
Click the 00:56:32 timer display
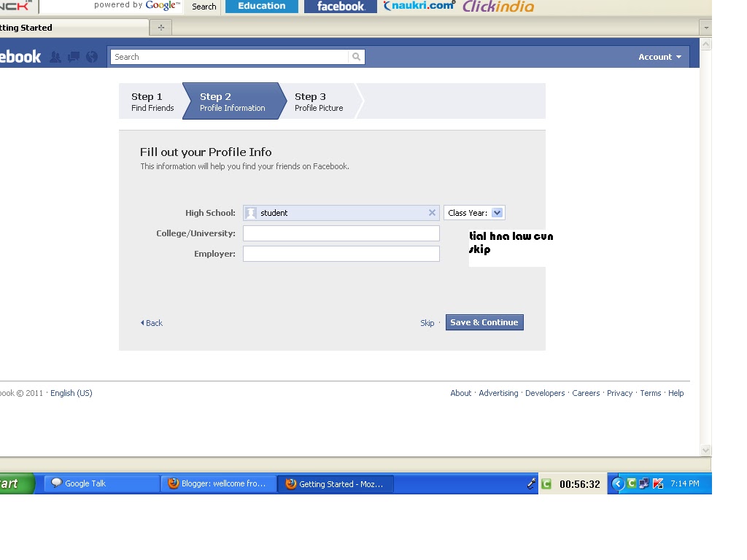(580, 484)
